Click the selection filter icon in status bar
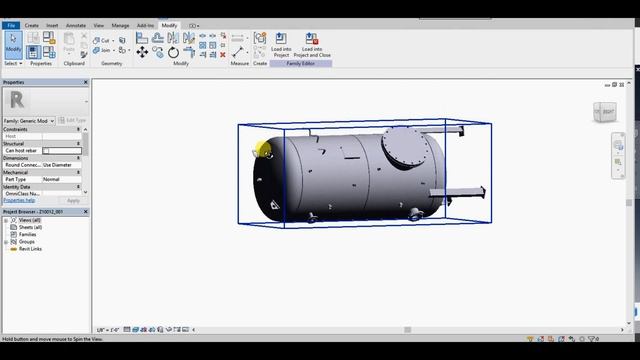 coord(591,339)
